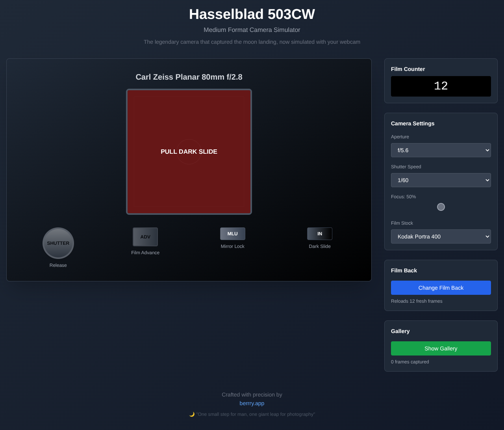Adjust the Focus slider at 50%
This screenshot has height=430, width=504.
(x=441, y=207)
